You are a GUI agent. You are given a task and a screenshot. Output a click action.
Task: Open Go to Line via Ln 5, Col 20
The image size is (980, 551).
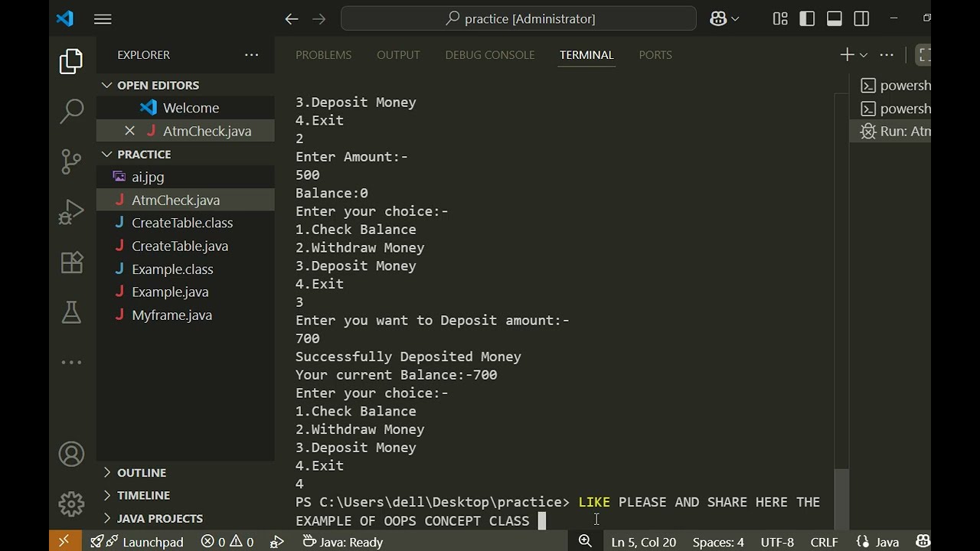pos(644,541)
